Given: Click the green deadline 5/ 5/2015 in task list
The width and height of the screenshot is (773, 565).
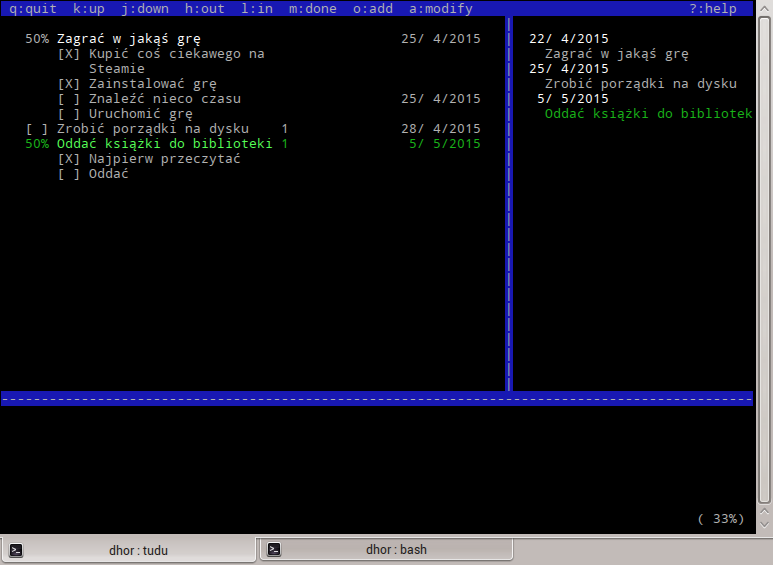Looking at the screenshot, I should (x=445, y=143).
